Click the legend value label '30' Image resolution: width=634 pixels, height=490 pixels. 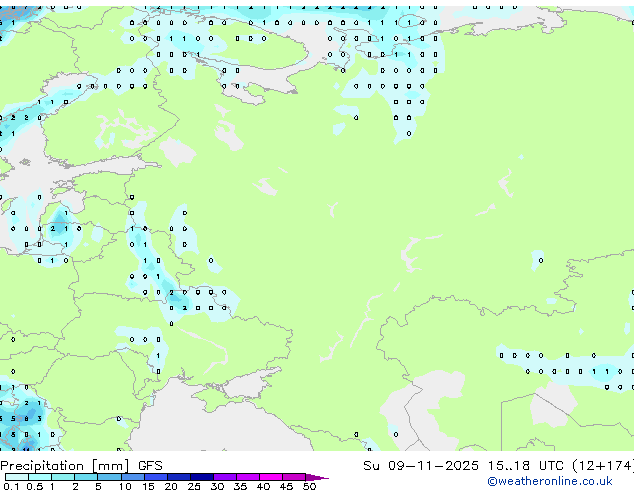click(217, 486)
